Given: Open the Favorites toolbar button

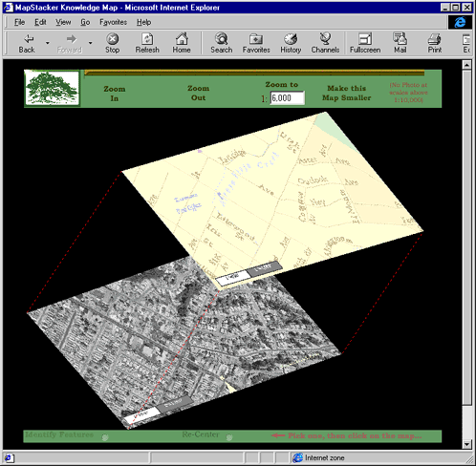Looking at the screenshot, I should [256, 43].
